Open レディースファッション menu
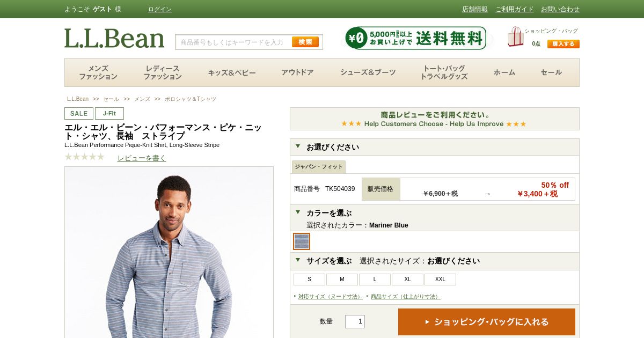644x338 pixels. pyautogui.click(x=163, y=72)
